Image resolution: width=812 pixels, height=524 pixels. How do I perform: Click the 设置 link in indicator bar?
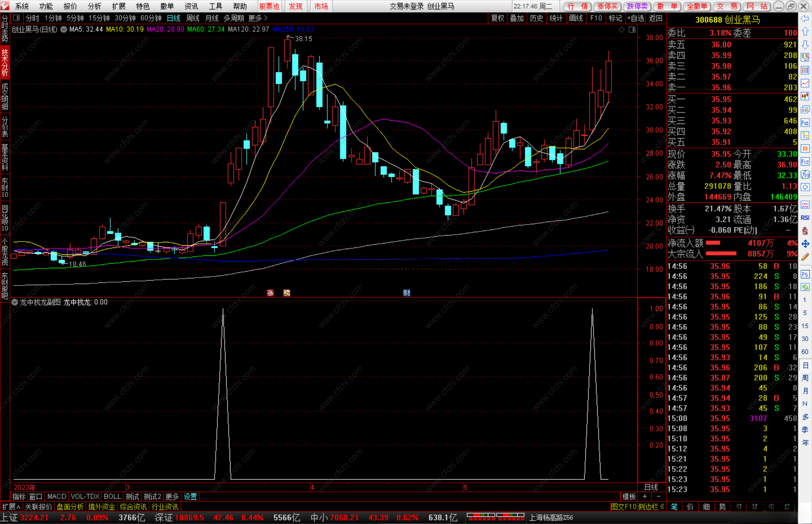[x=190, y=497]
